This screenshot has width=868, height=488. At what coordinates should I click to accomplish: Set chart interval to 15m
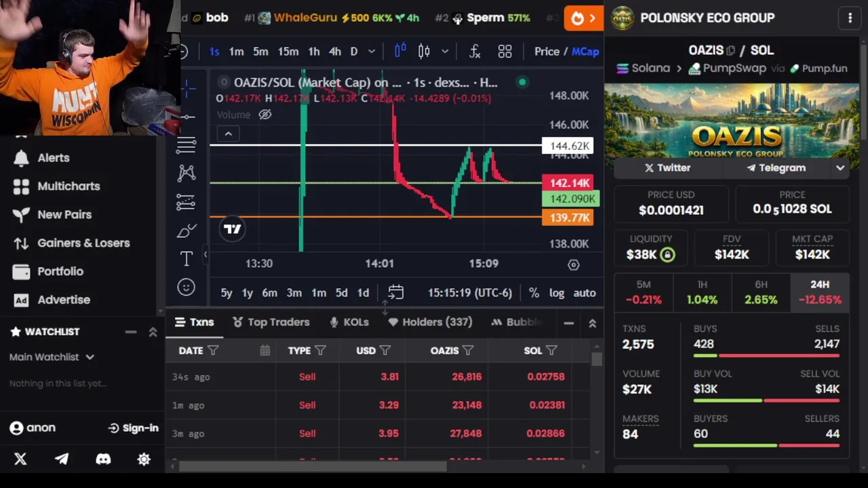point(288,52)
